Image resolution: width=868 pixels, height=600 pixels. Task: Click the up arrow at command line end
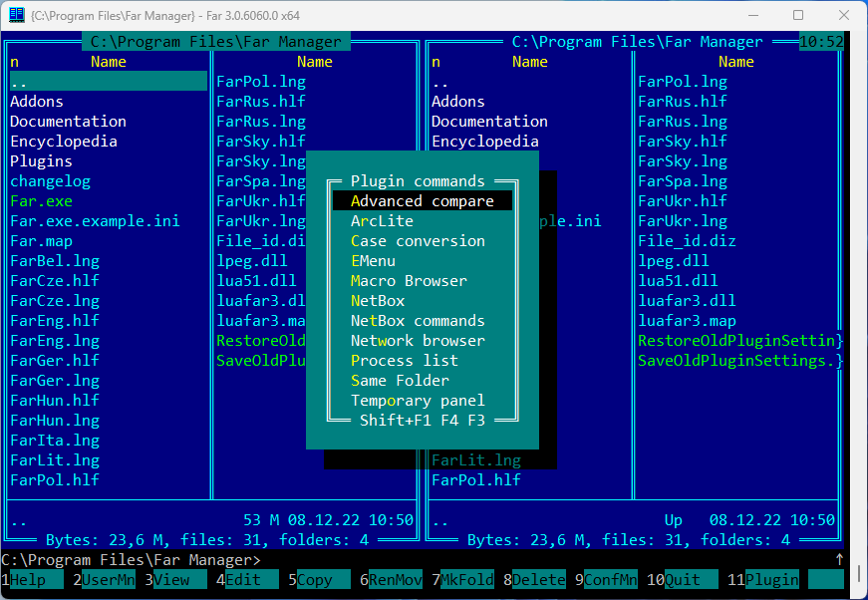839,559
